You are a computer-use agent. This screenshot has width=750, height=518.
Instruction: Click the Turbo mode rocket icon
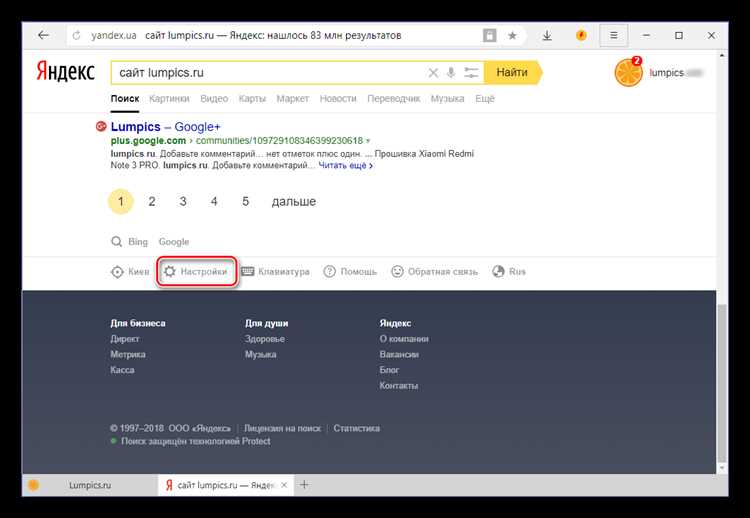coord(579,35)
